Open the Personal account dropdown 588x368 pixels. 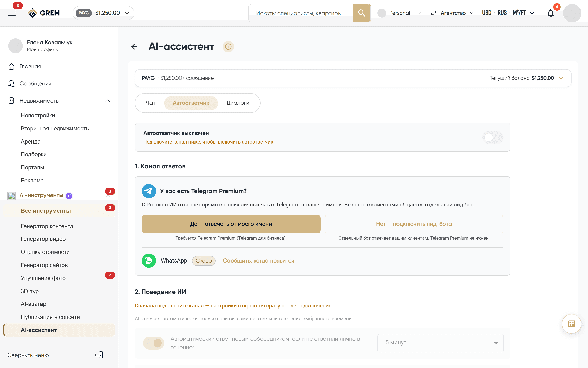click(x=399, y=13)
